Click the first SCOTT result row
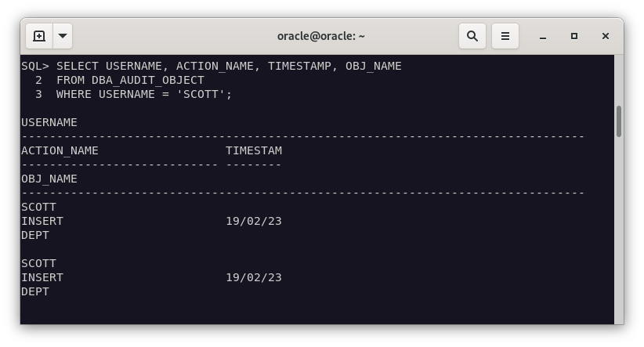The height and width of the screenshot is (347, 644). coord(39,207)
